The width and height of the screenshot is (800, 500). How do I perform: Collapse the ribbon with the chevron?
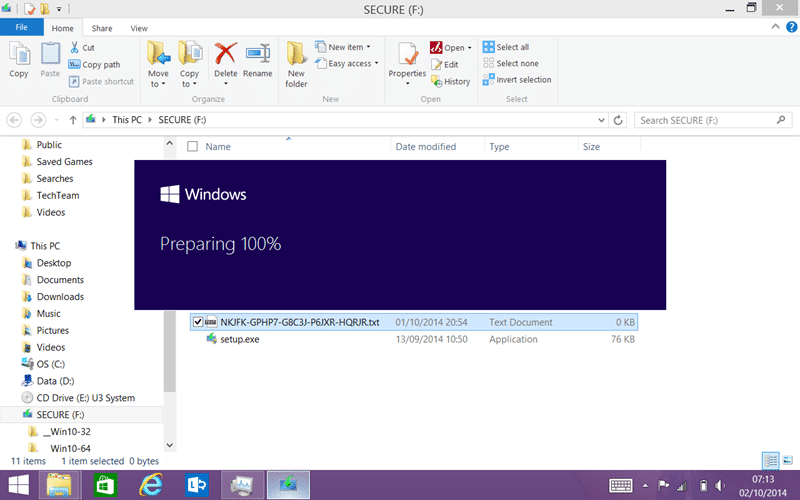(776, 27)
